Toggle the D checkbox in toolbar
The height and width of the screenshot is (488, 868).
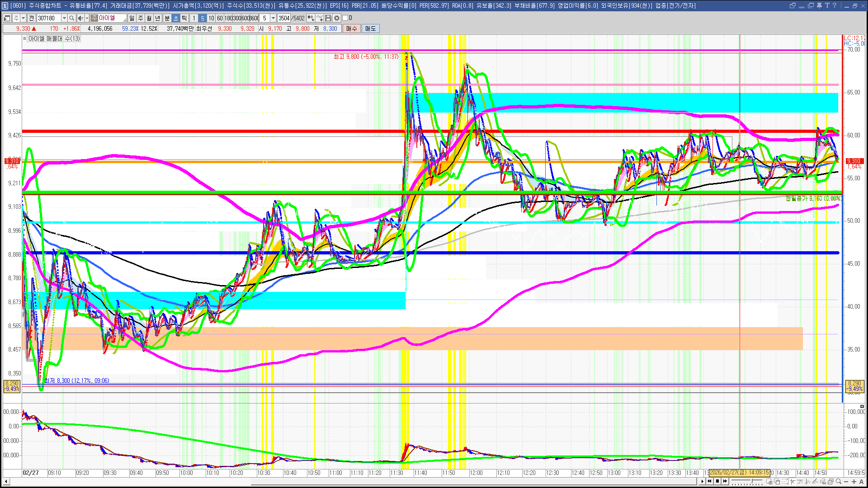click(x=345, y=18)
